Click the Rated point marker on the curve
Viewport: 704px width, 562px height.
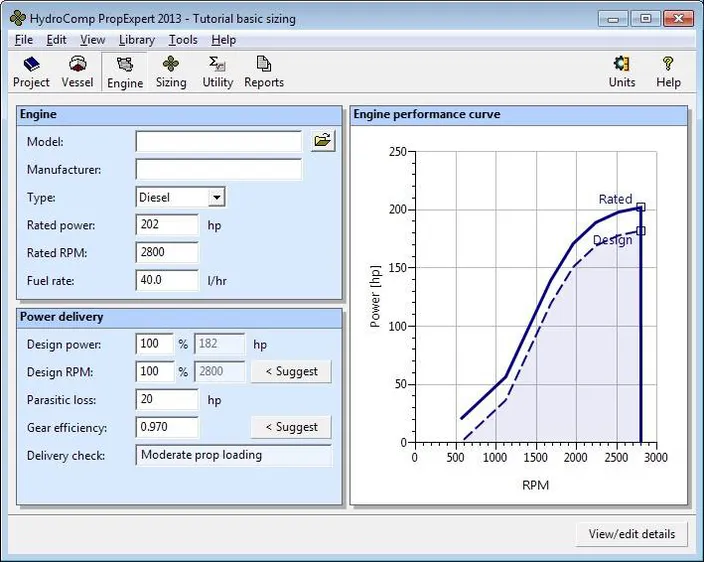pos(641,207)
